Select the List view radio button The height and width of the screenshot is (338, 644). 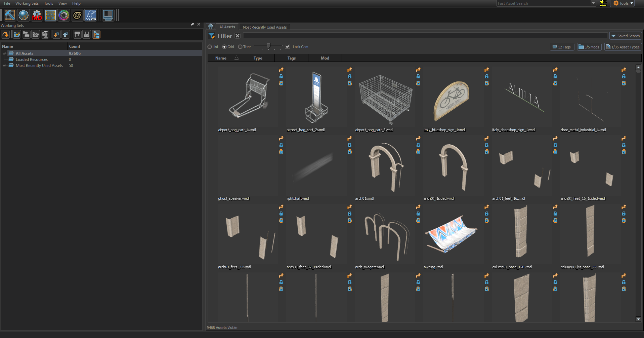point(210,47)
